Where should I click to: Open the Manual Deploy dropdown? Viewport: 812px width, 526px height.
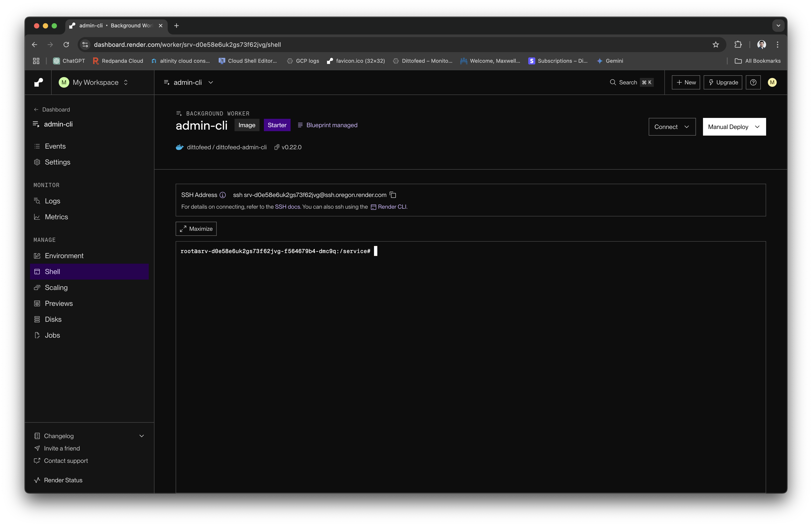pos(734,127)
